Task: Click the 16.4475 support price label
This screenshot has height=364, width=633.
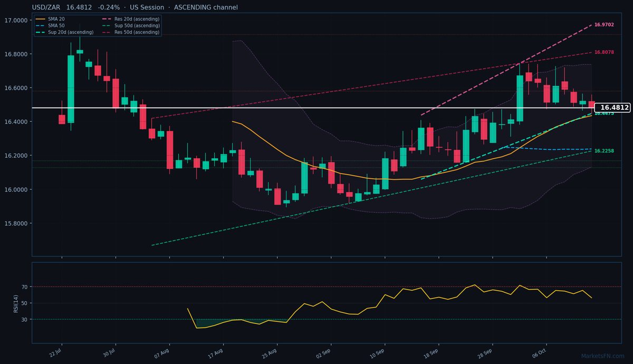Action: (604, 113)
